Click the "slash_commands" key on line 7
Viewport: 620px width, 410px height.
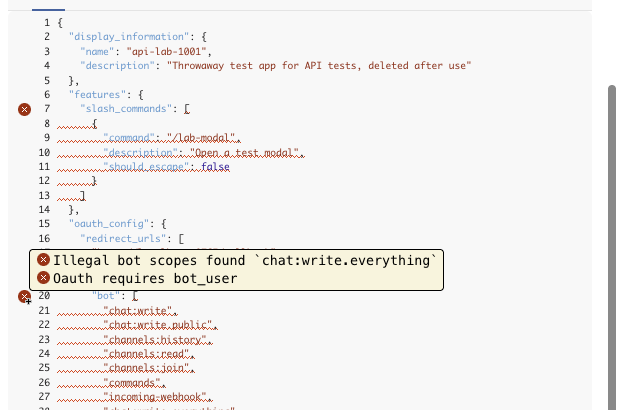click(126, 109)
